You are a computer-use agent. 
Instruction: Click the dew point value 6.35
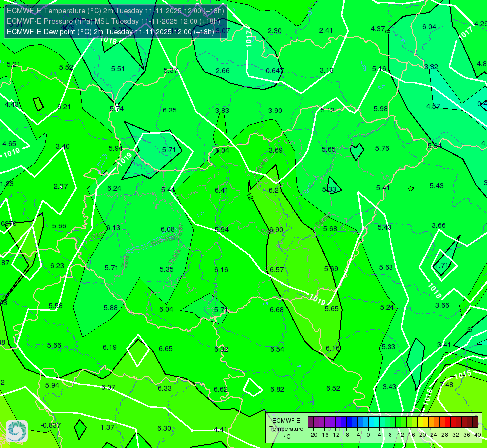(170, 110)
